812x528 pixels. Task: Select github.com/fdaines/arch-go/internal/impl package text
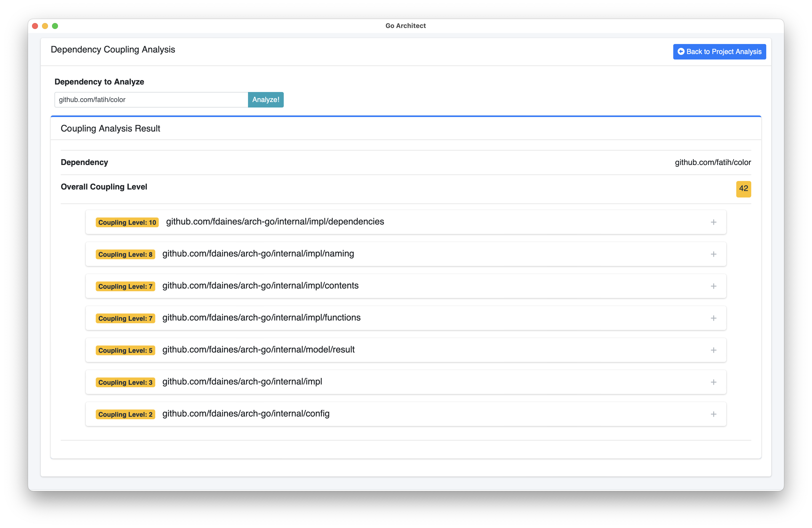(x=242, y=382)
